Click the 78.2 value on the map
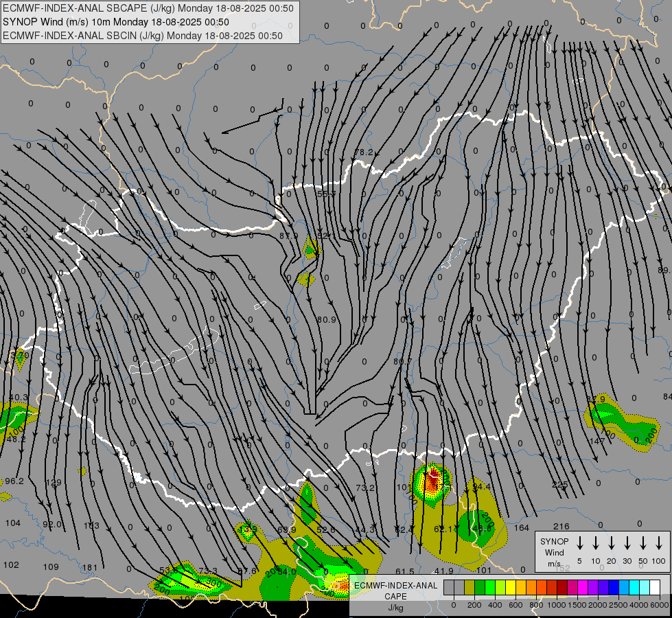The image size is (672, 618). 363,152
